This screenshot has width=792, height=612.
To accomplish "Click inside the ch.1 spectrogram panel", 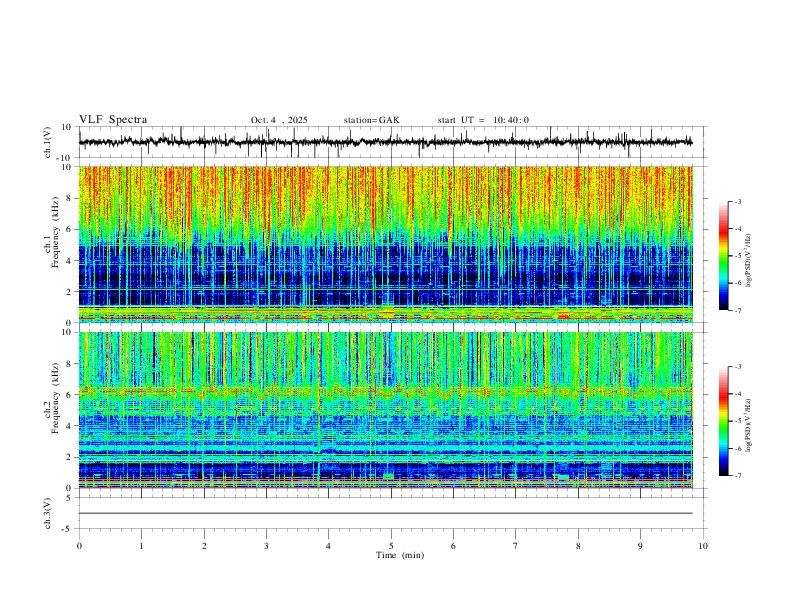I will pyautogui.click(x=385, y=244).
